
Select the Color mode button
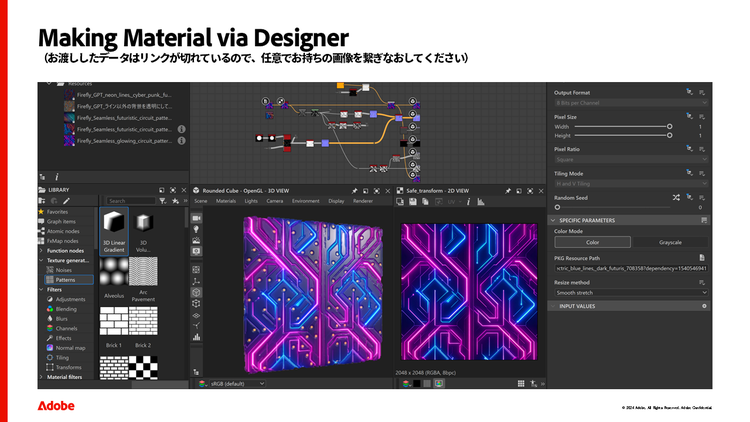tap(593, 242)
